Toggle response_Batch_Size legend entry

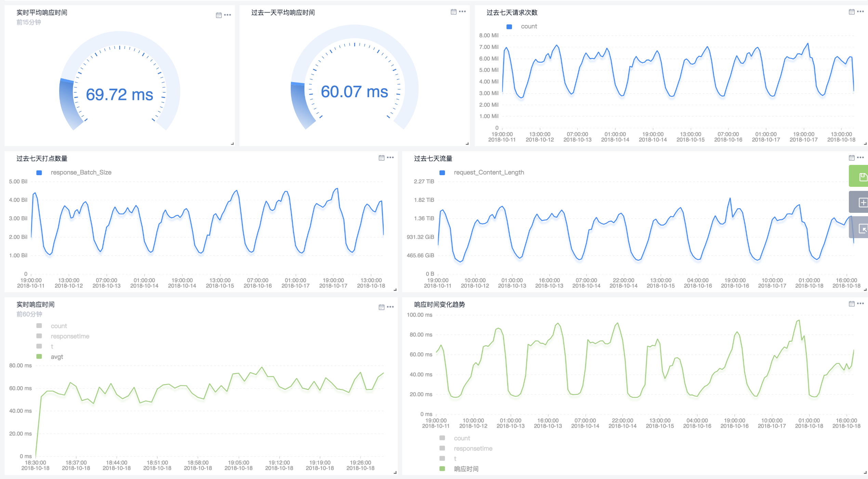[x=81, y=172]
